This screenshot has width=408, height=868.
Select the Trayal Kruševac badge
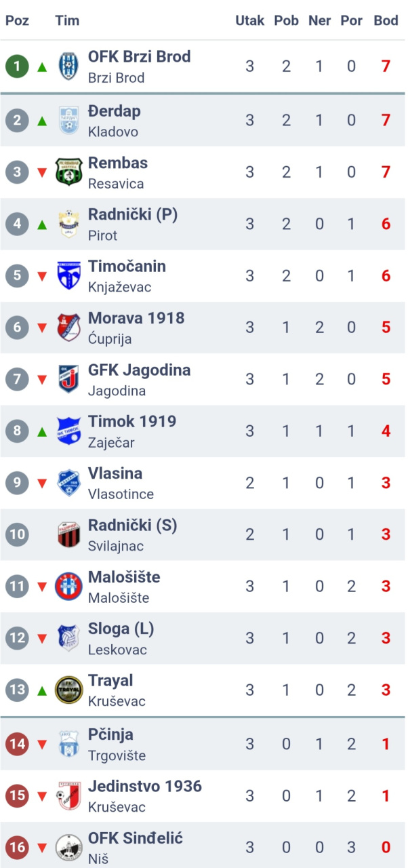pyautogui.click(x=68, y=690)
